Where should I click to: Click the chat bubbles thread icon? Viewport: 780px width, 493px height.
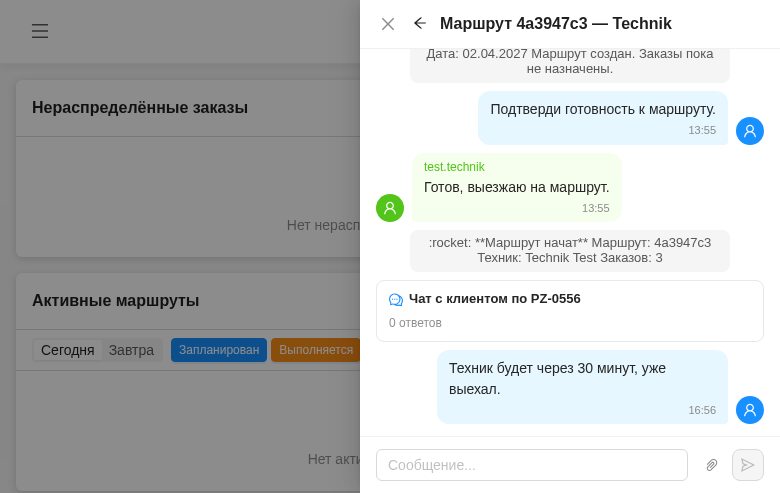396,299
